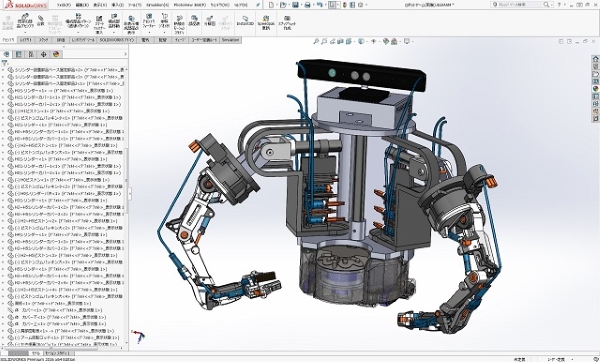
Task: Select the Simulation ribbon tab
Action: pos(230,40)
